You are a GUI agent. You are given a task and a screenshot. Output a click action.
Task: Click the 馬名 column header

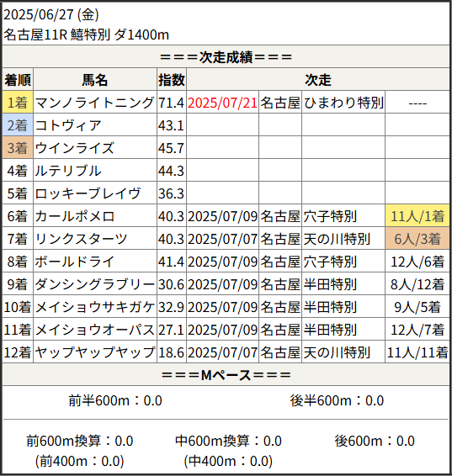tap(95, 80)
